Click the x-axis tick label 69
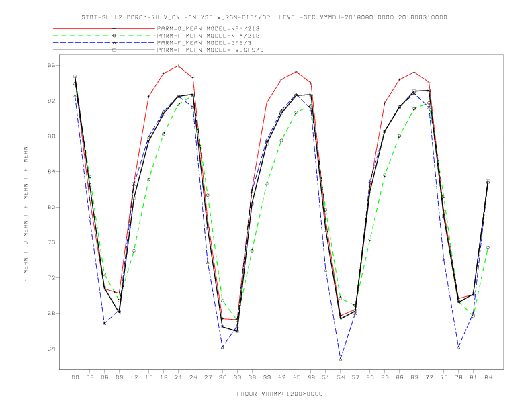The height and width of the screenshot is (411, 532). coord(414,377)
